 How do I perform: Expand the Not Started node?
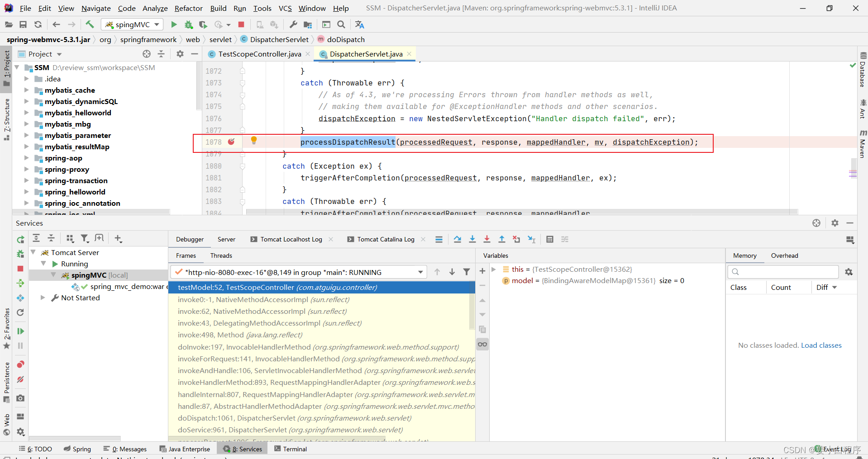click(x=43, y=298)
